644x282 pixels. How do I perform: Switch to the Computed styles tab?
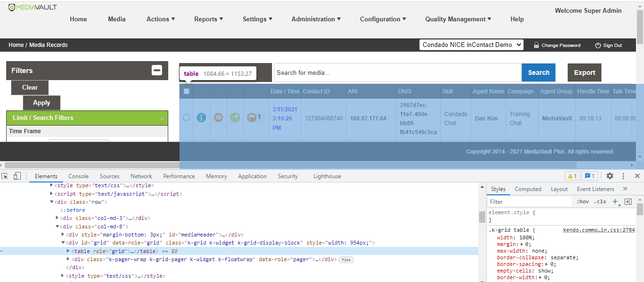click(x=528, y=189)
